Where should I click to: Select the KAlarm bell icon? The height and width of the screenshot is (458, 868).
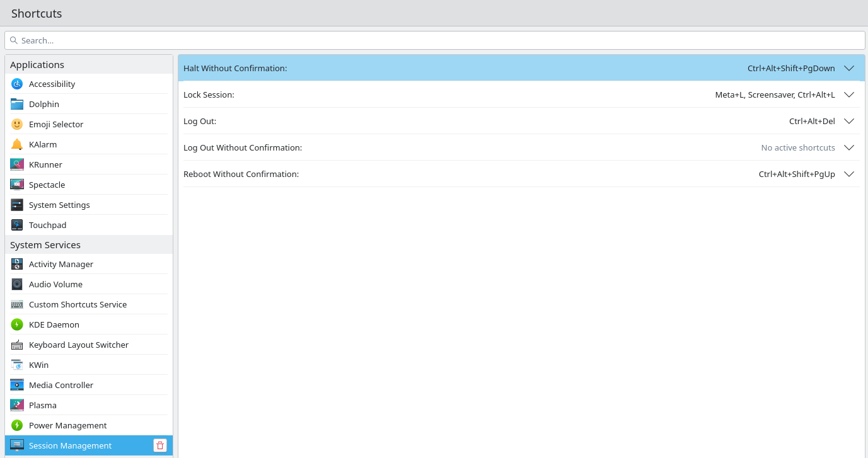click(17, 144)
